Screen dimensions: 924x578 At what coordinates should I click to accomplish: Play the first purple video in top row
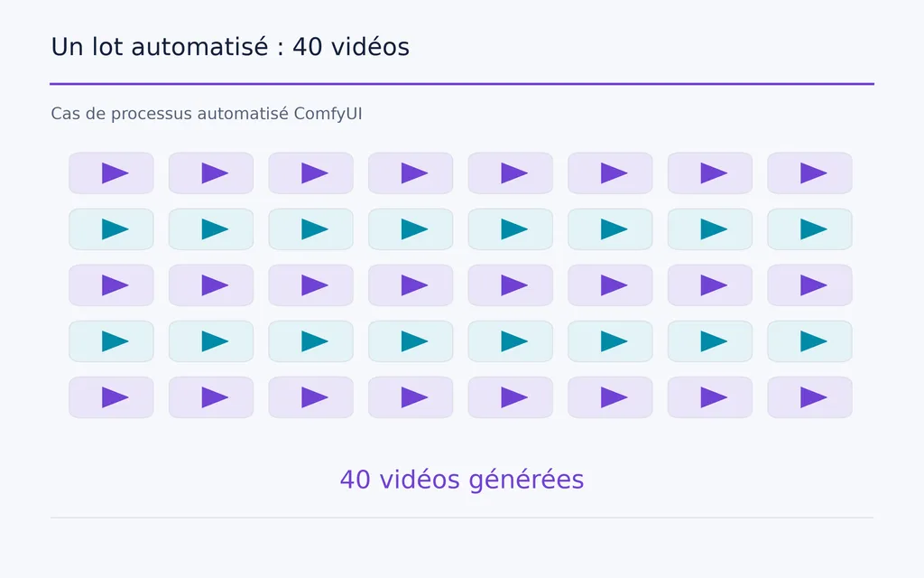(111, 173)
